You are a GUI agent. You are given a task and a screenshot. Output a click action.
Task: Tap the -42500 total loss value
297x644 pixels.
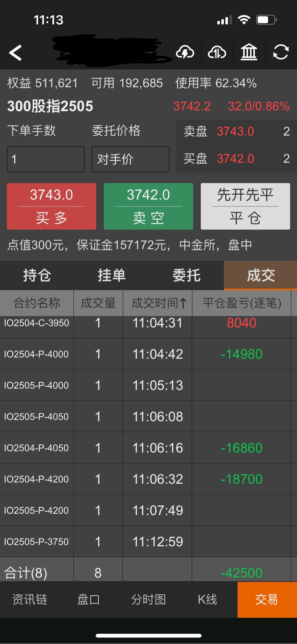(241, 573)
